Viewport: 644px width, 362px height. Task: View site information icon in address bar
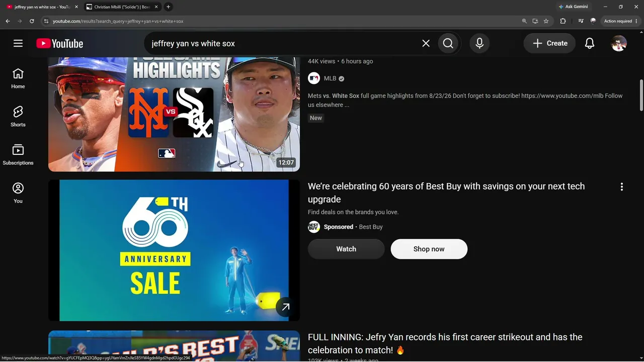46,21
